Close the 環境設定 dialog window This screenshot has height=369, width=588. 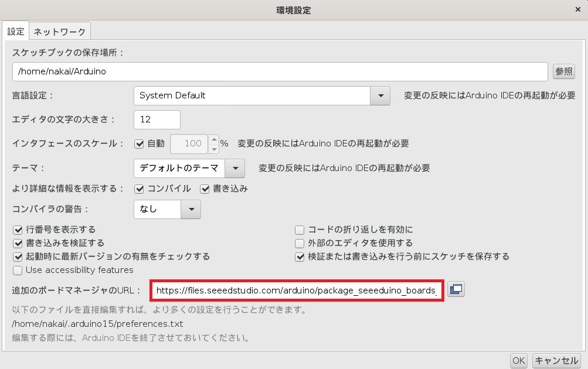(x=578, y=10)
